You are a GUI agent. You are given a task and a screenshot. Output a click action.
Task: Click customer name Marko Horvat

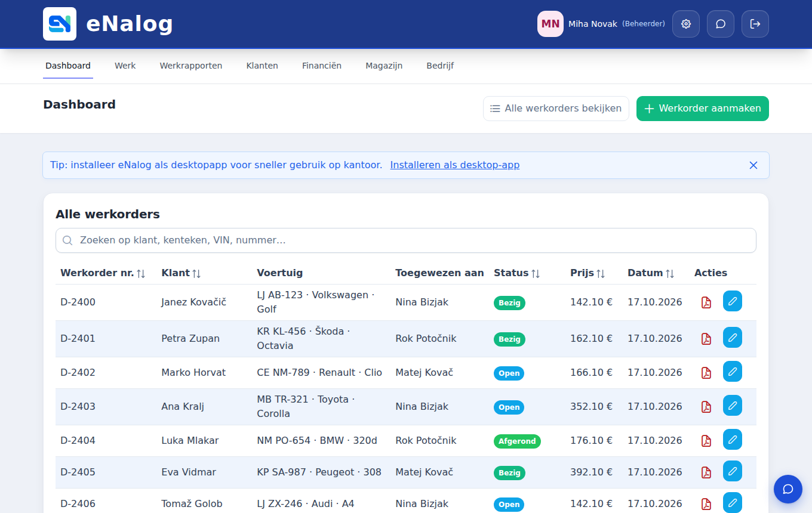[193, 372]
